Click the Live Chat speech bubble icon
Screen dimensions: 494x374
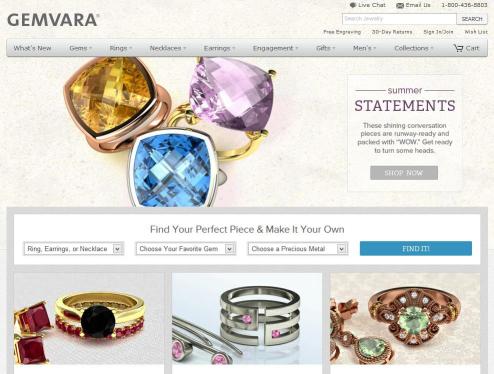pyautogui.click(x=353, y=5)
